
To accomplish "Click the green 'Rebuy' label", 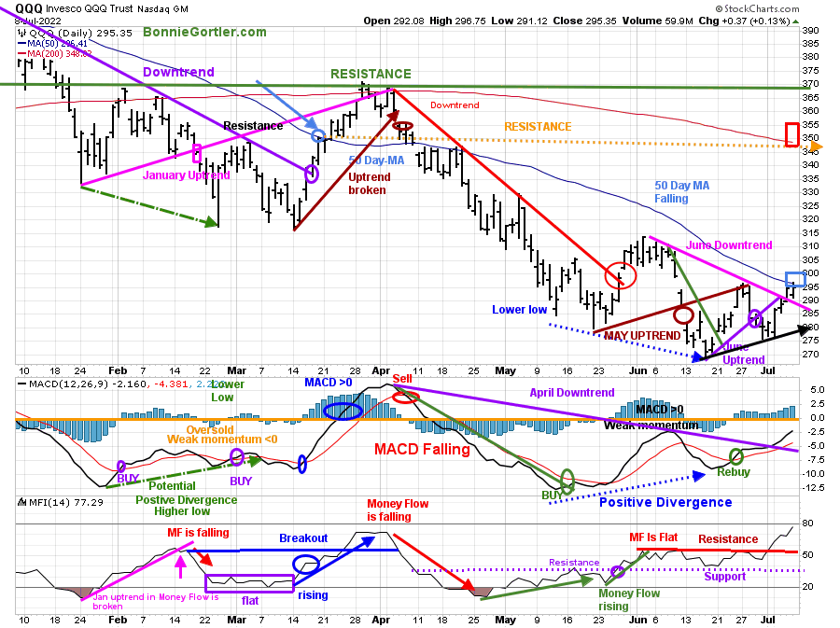I will (x=734, y=471).
